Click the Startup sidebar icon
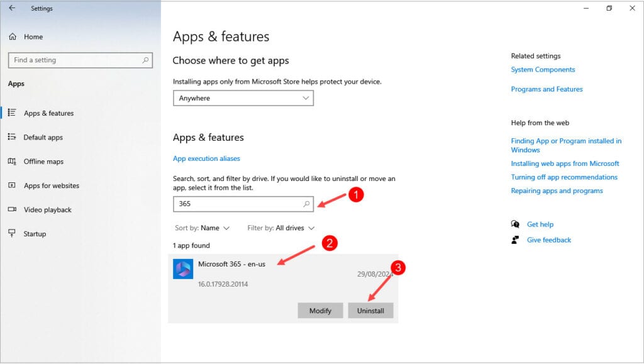 click(12, 234)
